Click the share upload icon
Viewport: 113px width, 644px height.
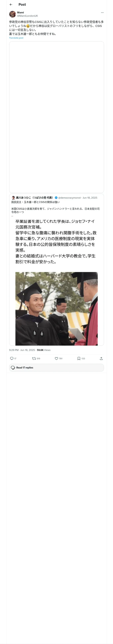[x=101, y=358]
